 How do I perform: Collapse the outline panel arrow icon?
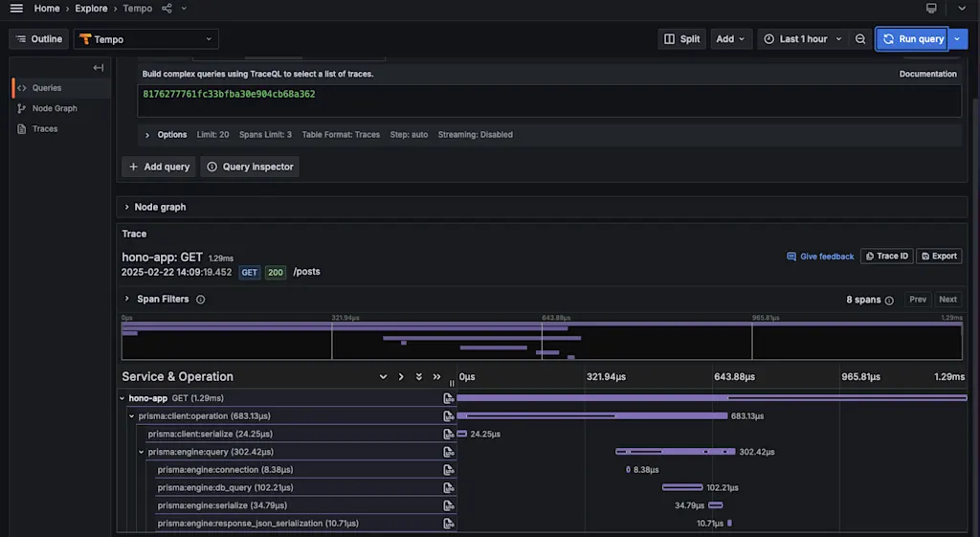(x=99, y=68)
